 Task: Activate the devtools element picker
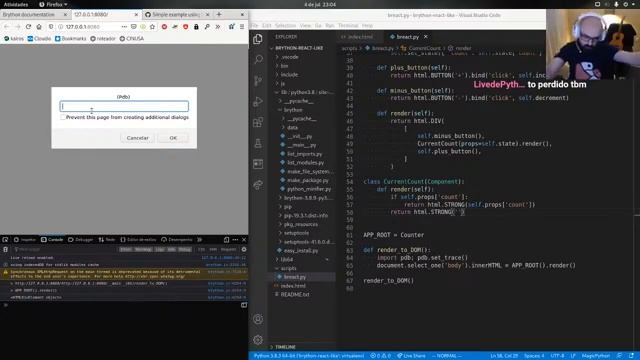coord(5,240)
